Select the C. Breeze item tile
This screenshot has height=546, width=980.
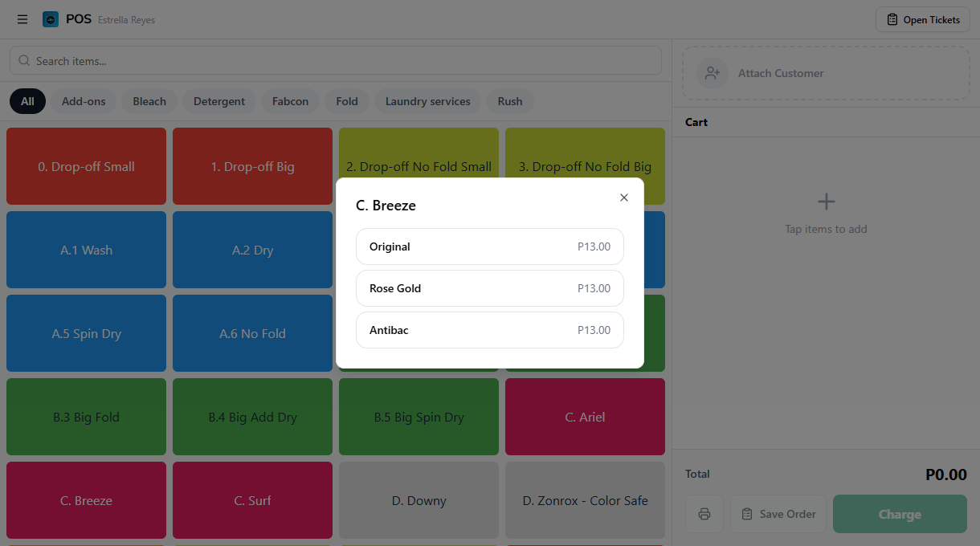click(86, 500)
